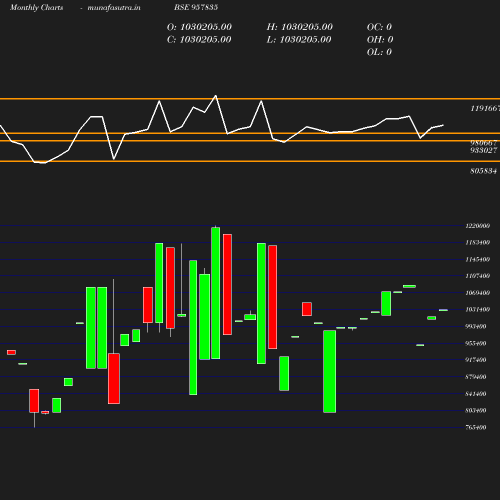
Task: Click the "OH: 0" reading
Action: (380, 40)
